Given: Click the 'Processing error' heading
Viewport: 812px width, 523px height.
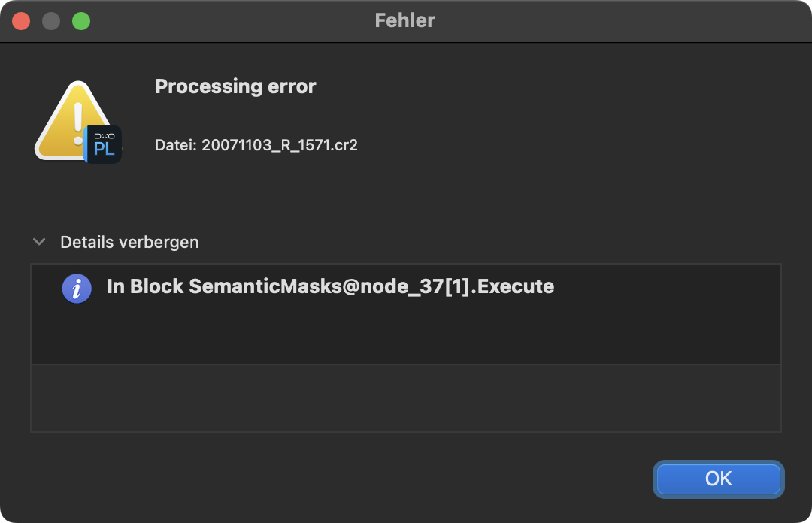Looking at the screenshot, I should [235, 86].
